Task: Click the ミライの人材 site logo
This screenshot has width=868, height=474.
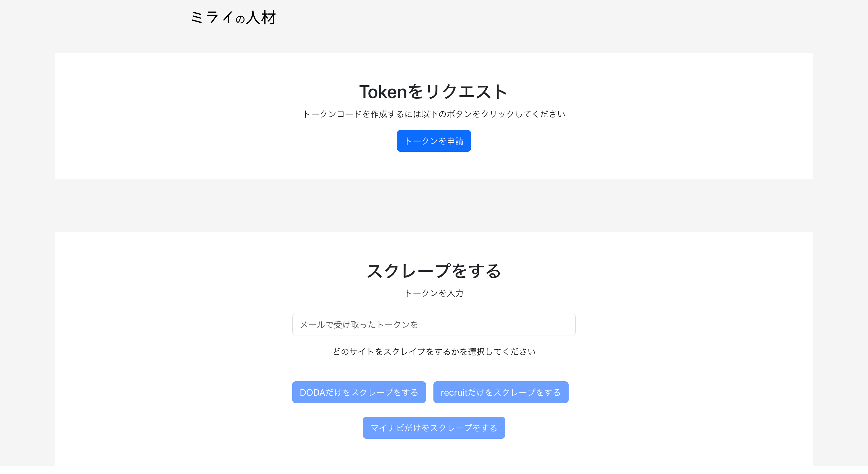Action: (233, 17)
